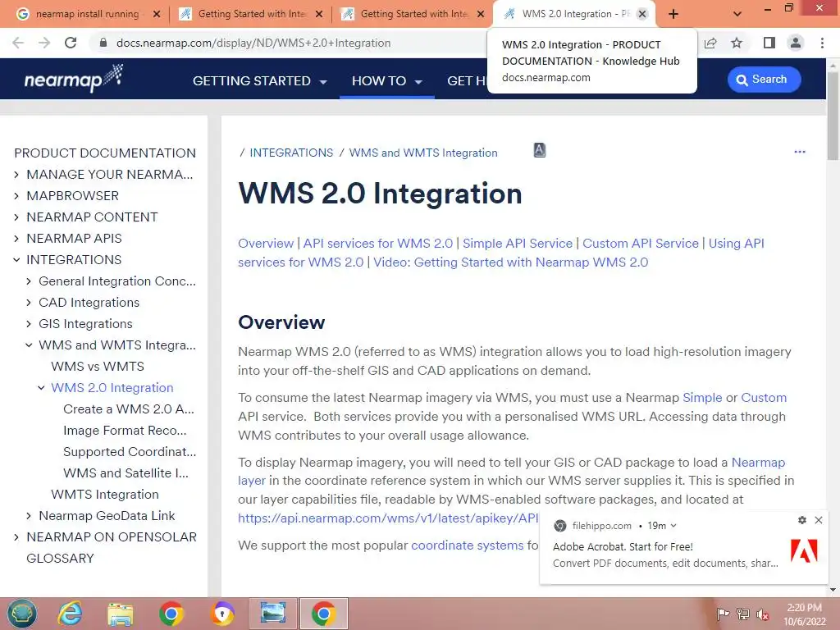This screenshot has height=630, width=840.
Task: Open WMS vs WMTS sidebar page
Action: coord(98,367)
